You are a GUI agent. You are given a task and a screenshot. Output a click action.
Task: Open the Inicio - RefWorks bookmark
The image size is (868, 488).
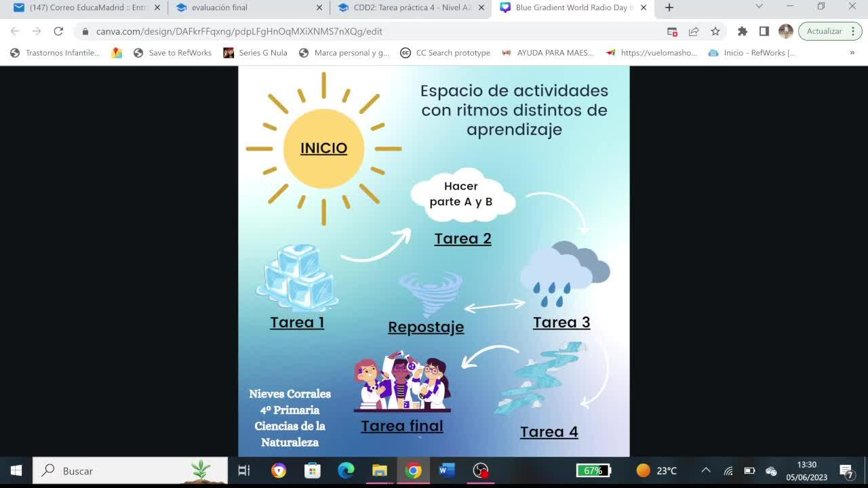751,53
